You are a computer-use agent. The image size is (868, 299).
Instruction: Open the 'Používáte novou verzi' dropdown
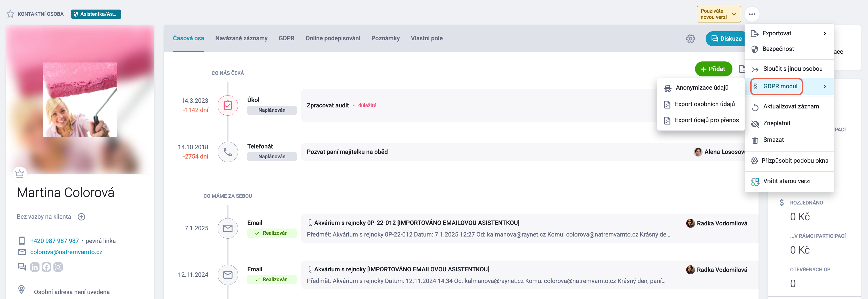719,14
